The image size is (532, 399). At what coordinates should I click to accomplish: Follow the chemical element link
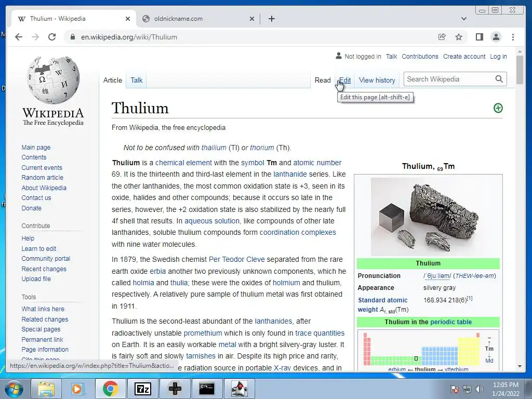183,163
